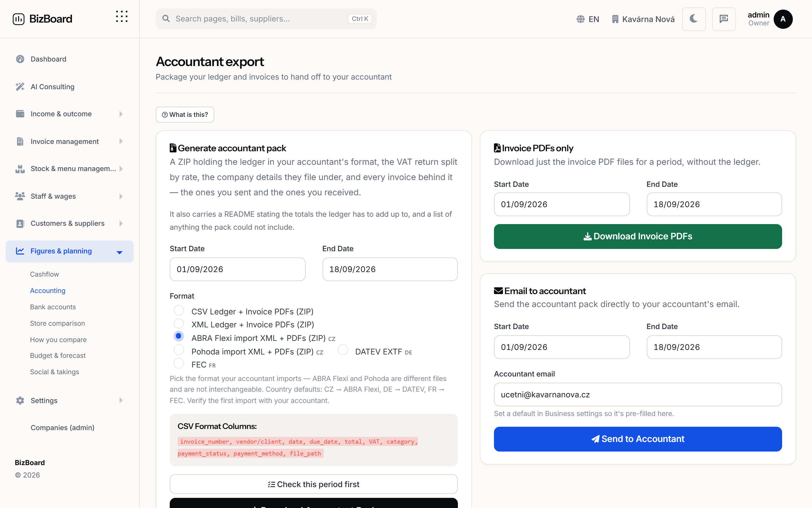Click Invoice PDFs only End Date field

pyautogui.click(x=714, y=204)
